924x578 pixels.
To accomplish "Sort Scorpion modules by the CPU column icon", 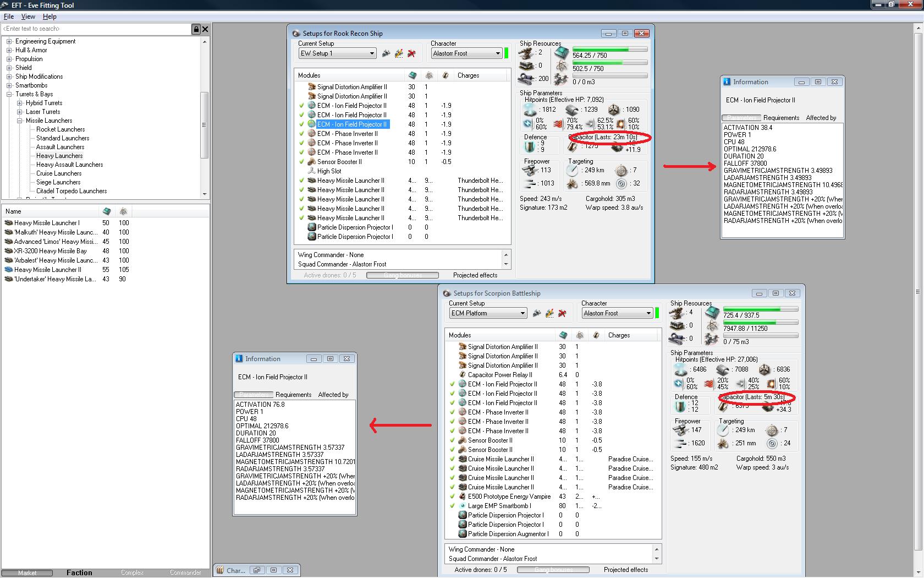I will [563, 335].
